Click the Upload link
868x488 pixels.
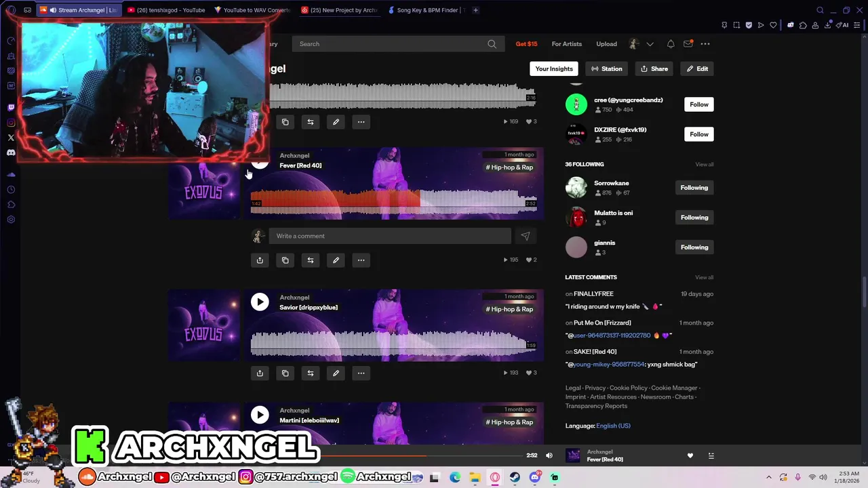pos(606,44)
